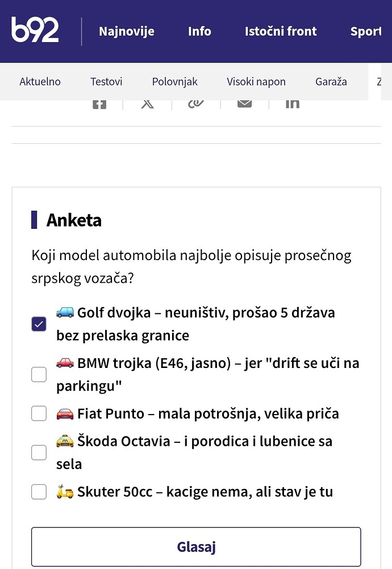
Task: Uncheck the Golf dvojka option
Action: pos(39,324)
